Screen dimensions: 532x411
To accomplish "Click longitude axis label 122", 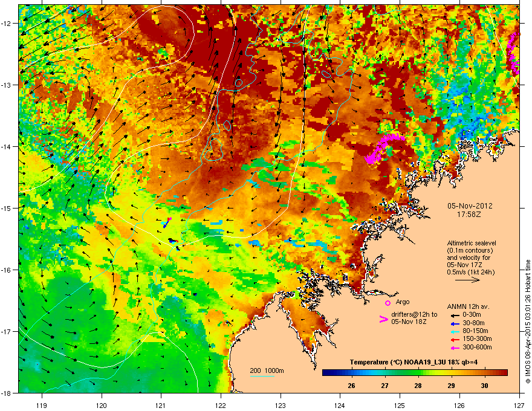I will (221, 405).
